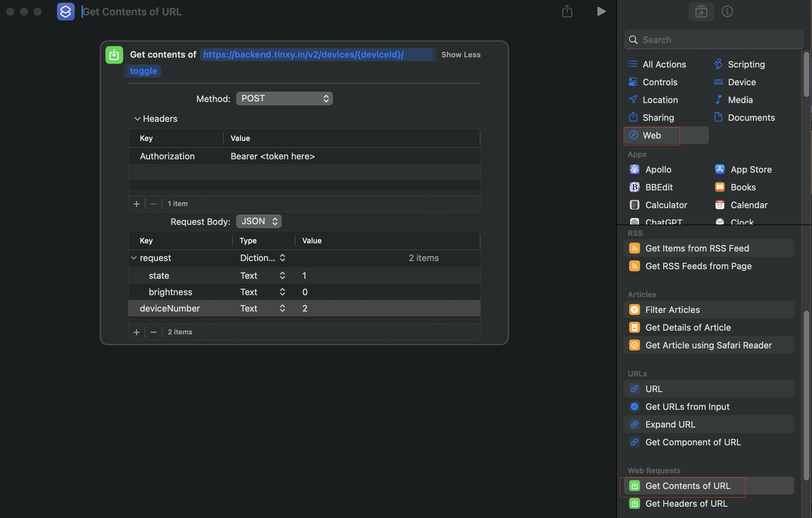Click the Shortcuts app icon beside the title

pos(66,12)
